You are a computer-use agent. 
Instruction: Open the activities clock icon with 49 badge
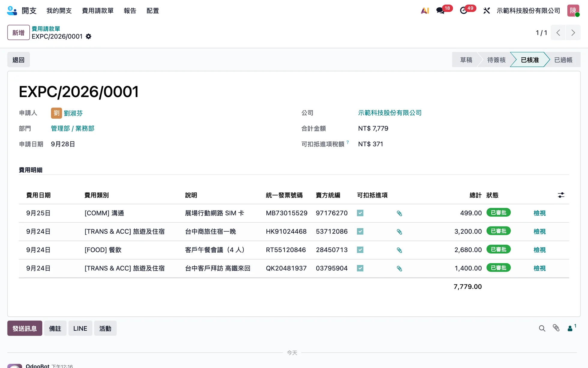coord(463,11)
